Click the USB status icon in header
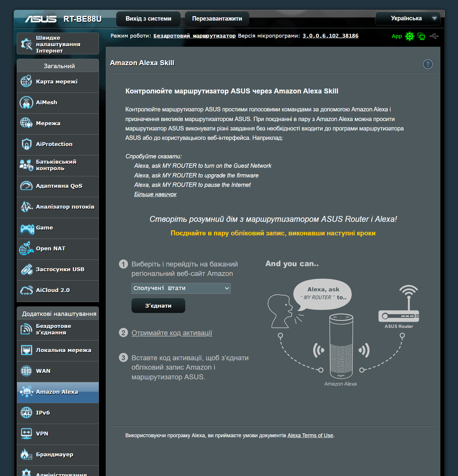 [434, 36]
